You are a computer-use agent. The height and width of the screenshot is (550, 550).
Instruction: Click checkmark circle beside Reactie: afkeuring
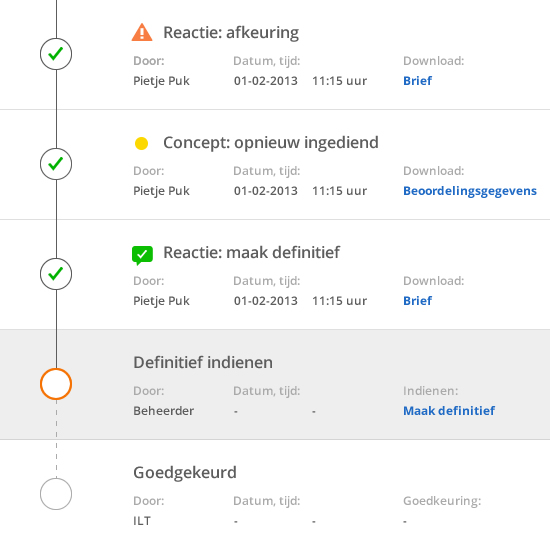coord(56,54)
